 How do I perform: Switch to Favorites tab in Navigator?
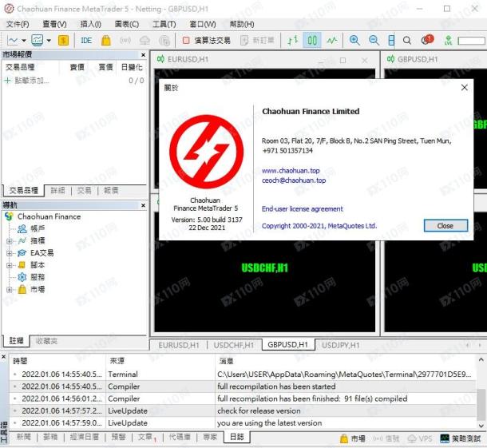pyautogui.click(x=46, y=341)
